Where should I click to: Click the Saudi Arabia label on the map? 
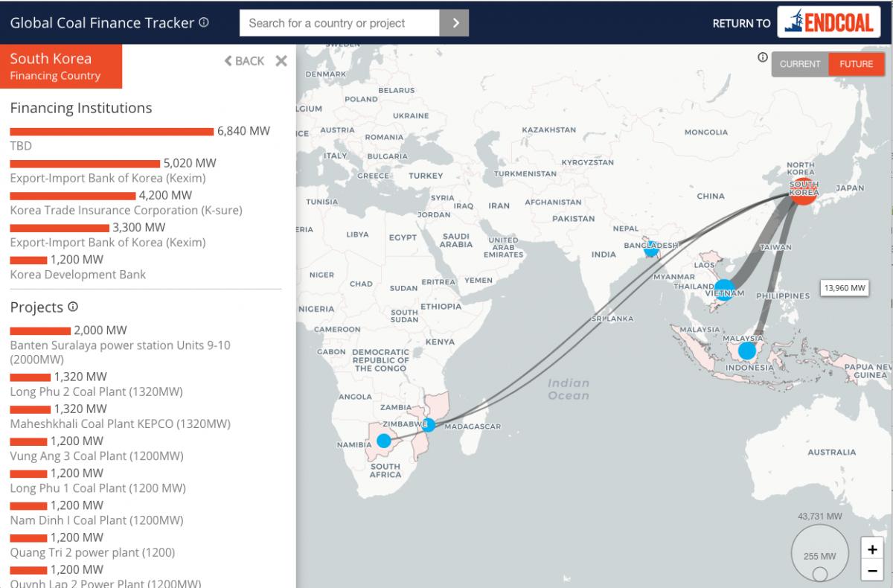[x=456, y=240]
